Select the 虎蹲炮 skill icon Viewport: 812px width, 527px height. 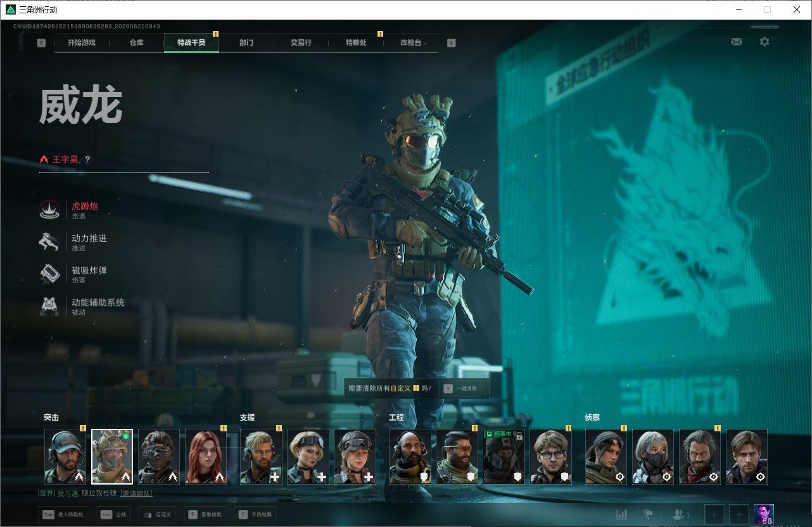click(x=49, y=210)
